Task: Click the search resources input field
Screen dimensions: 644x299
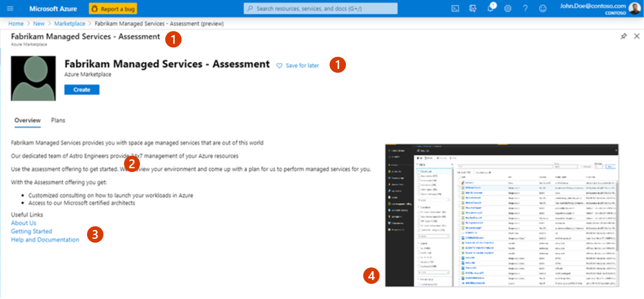Action: [320, 8]
